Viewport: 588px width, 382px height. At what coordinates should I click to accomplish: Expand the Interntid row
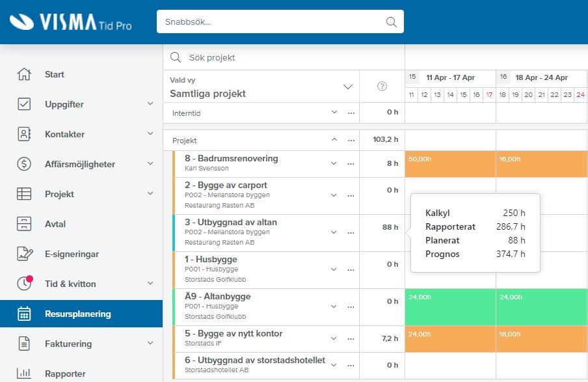click(x=334, y=112)
